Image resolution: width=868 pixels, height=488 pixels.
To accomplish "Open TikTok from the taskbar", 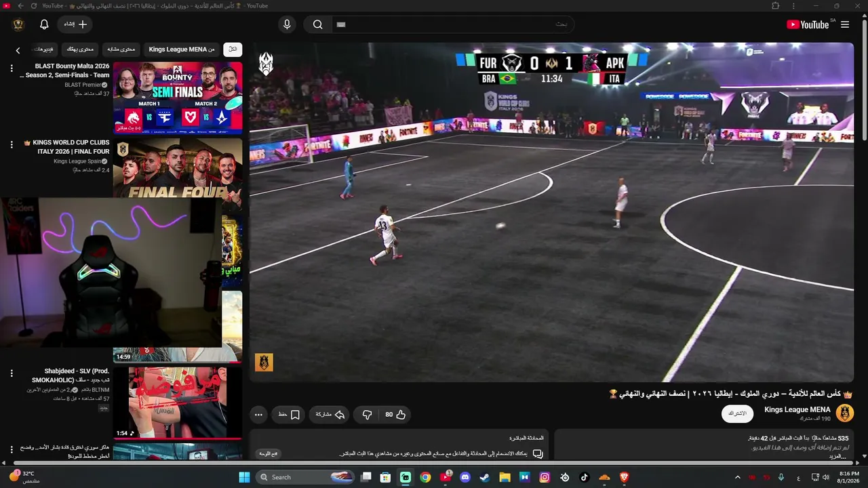I will 585,477.
